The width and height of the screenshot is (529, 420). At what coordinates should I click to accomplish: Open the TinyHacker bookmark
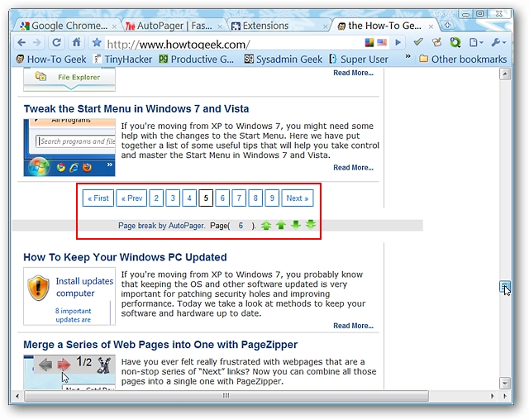tap(122, 60)
